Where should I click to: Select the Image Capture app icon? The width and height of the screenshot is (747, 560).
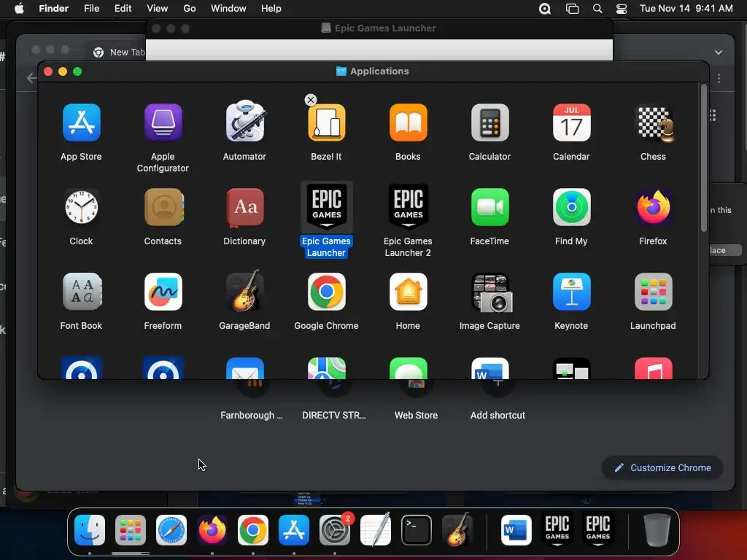[491, 292]
